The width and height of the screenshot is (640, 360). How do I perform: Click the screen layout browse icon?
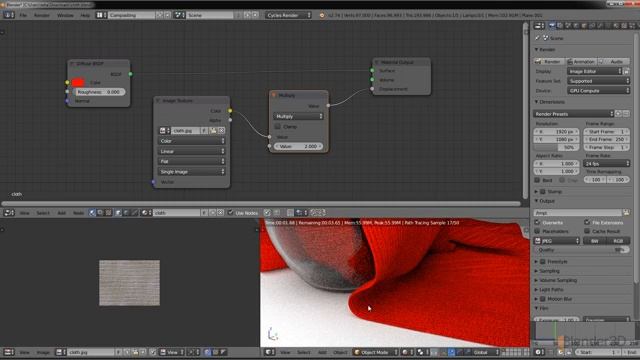pos(101,15)
